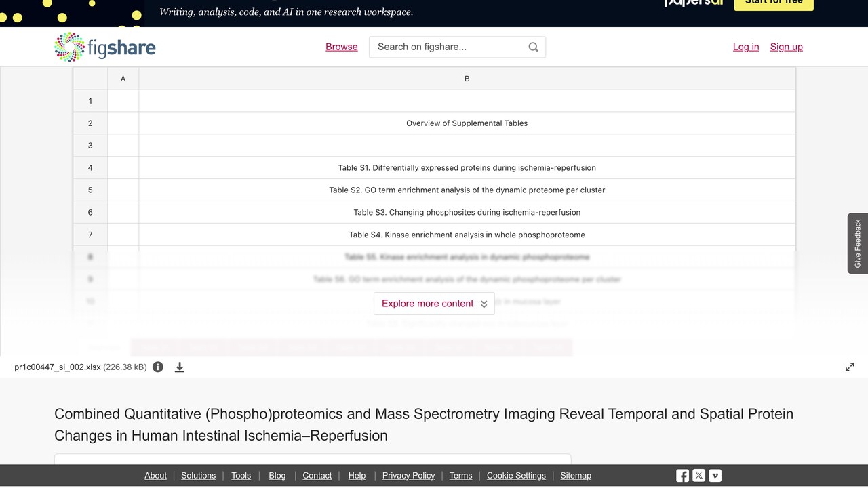Open Blog footer link
The image size is (868, 488).
click(277, 476)
